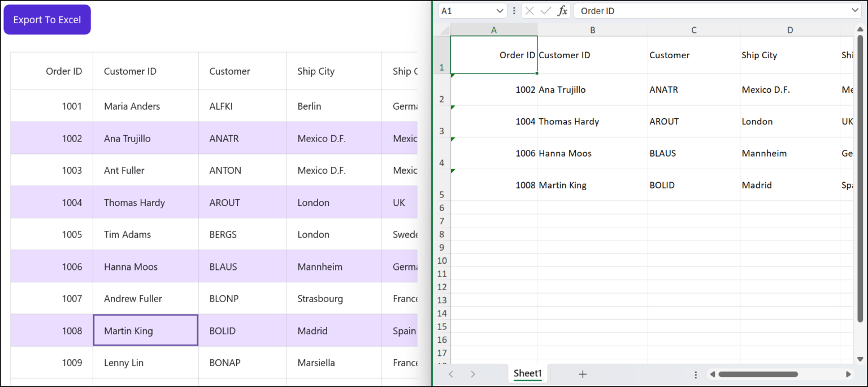Click the Enter checkmark icon in formula bar
The image size is (868, 387).
pos(545,10)
